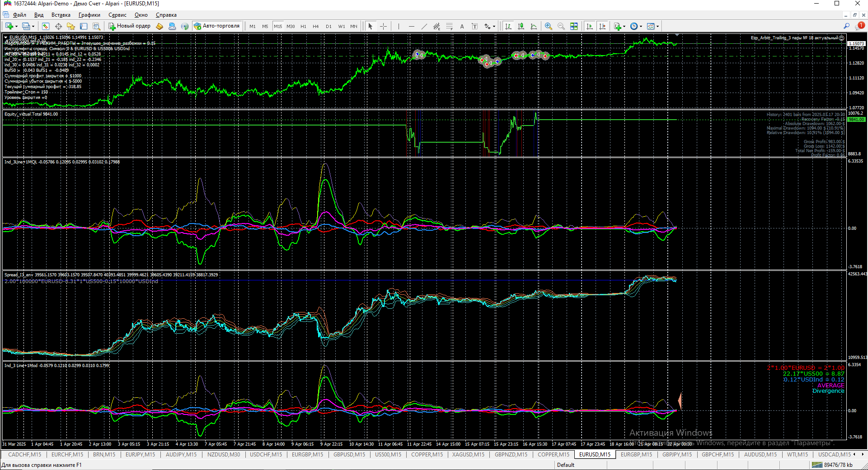868x470 pixels.
Task: Toggle candlestick chart display mode
Action: [x=521, y=26]
